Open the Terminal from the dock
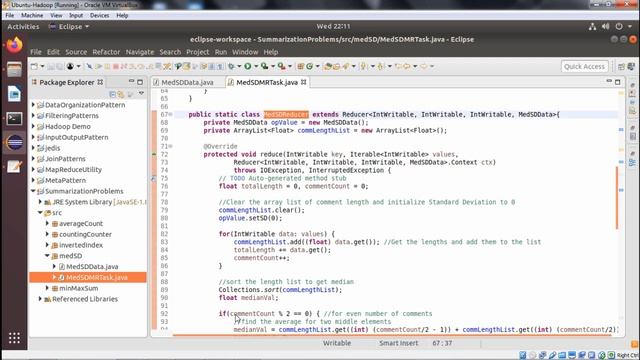This screenshot has height=360, width=640. (x=14, y=118)
